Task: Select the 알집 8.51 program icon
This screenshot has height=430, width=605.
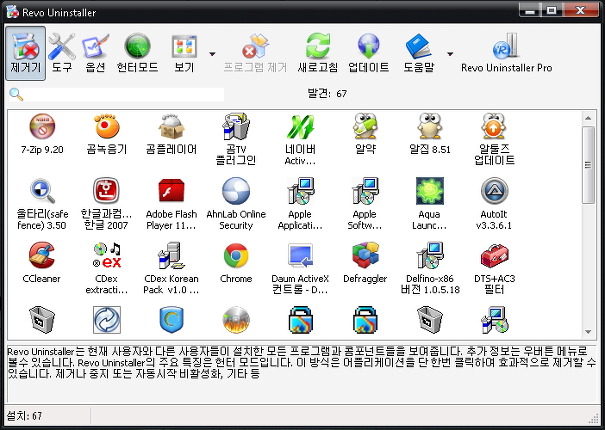Action: 429,126
